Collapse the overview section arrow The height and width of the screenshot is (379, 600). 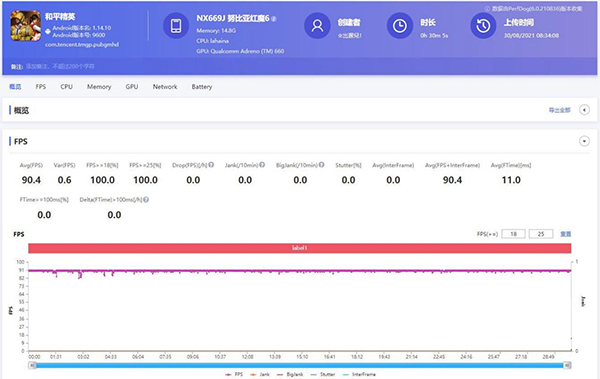click(x=584, y=110)
